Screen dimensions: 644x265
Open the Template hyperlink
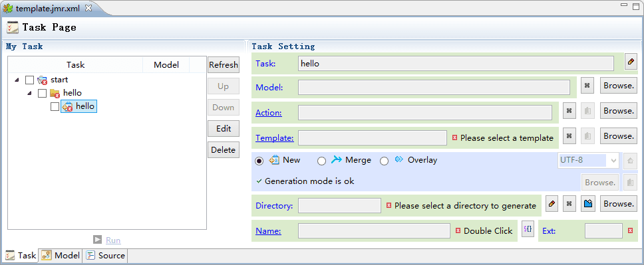tap(274, 138)
